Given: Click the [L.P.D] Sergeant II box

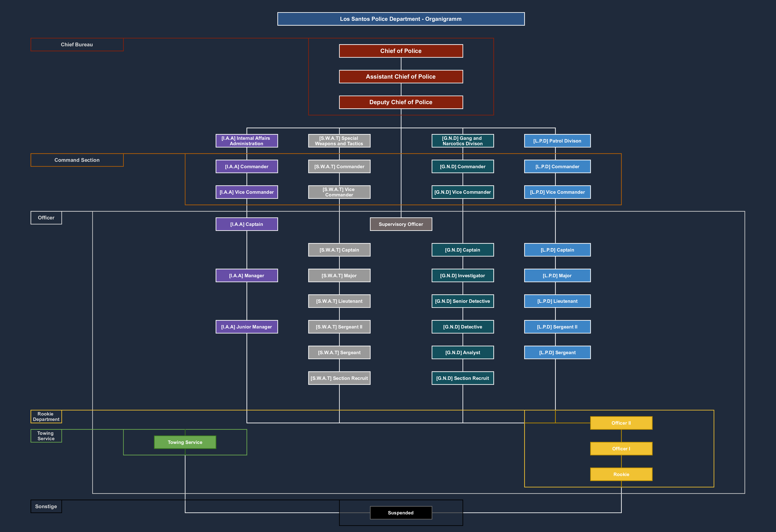Looking at the screenshot, I should 557,327.
